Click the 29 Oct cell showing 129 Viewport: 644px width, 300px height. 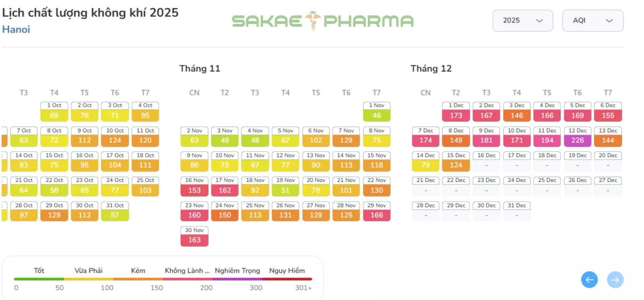pyautogui.click(x=54, y=211)
